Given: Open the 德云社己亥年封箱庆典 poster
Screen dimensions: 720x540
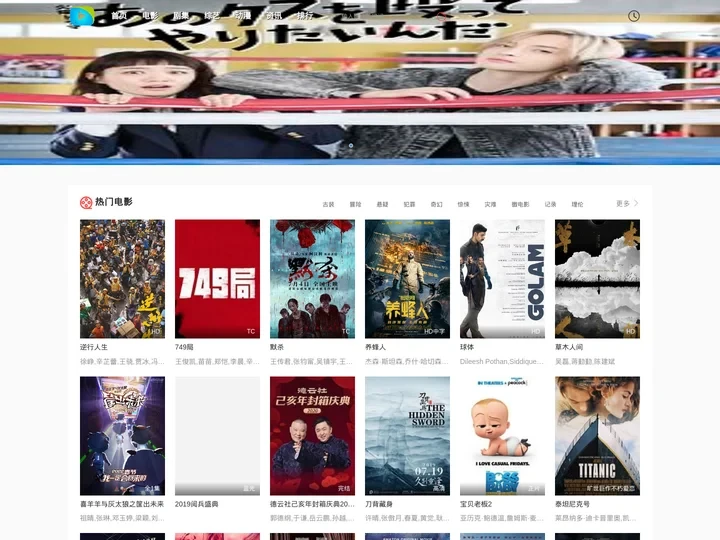Looking at the screenshot, I should (312, 436).
